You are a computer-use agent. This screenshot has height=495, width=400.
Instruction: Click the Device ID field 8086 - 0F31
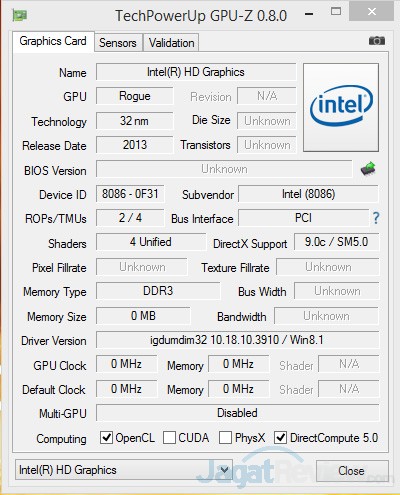click(130, 194)
